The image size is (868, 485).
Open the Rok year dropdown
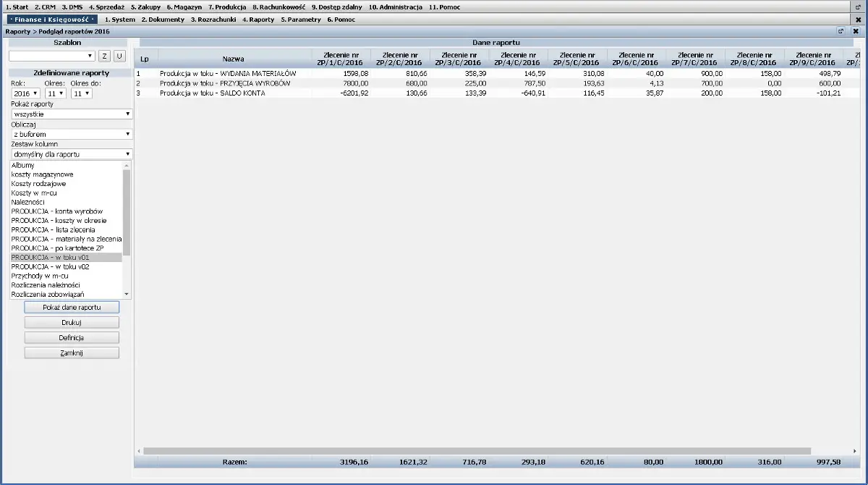(26, 93)
